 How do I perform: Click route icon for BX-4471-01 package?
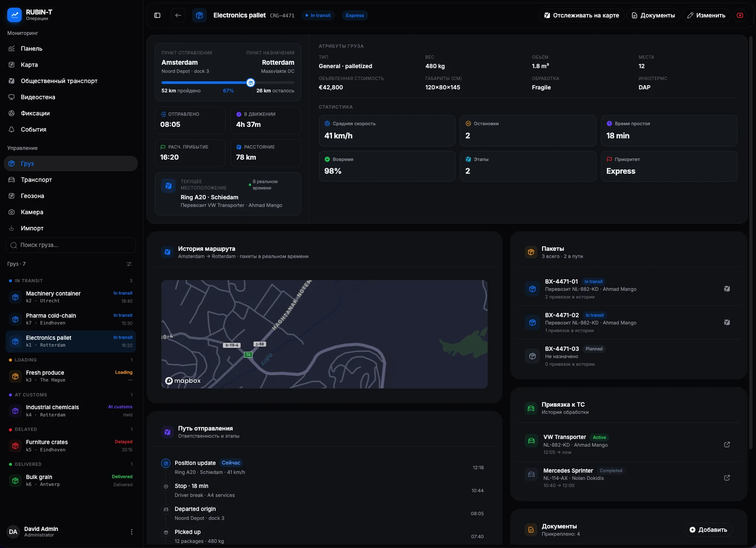tap(727, 289)
